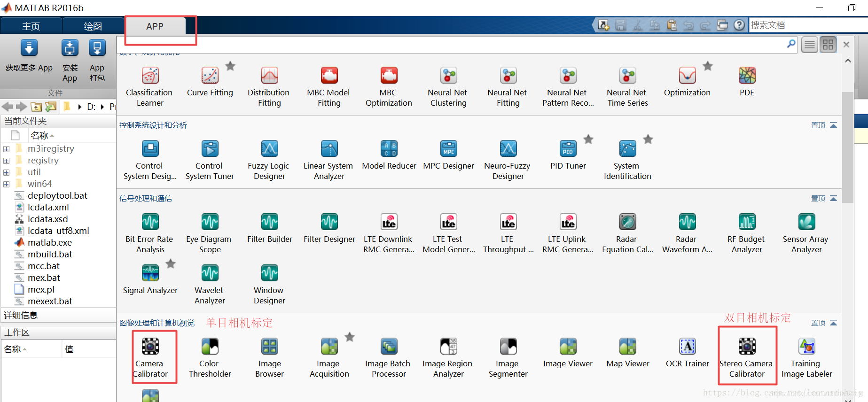
Task: Open the Signal Analyzer app
Action: pyautogui.click(x=150, y=280)
